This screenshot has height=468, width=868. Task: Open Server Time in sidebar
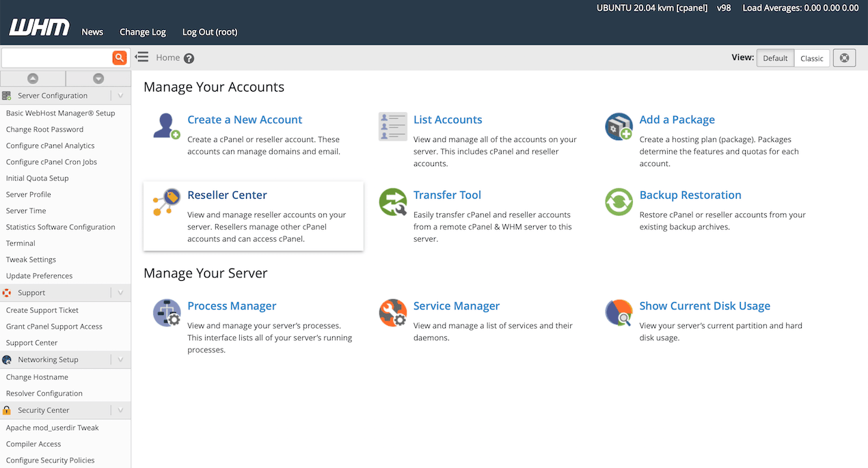pyautogui.click(x=26, y=211)
